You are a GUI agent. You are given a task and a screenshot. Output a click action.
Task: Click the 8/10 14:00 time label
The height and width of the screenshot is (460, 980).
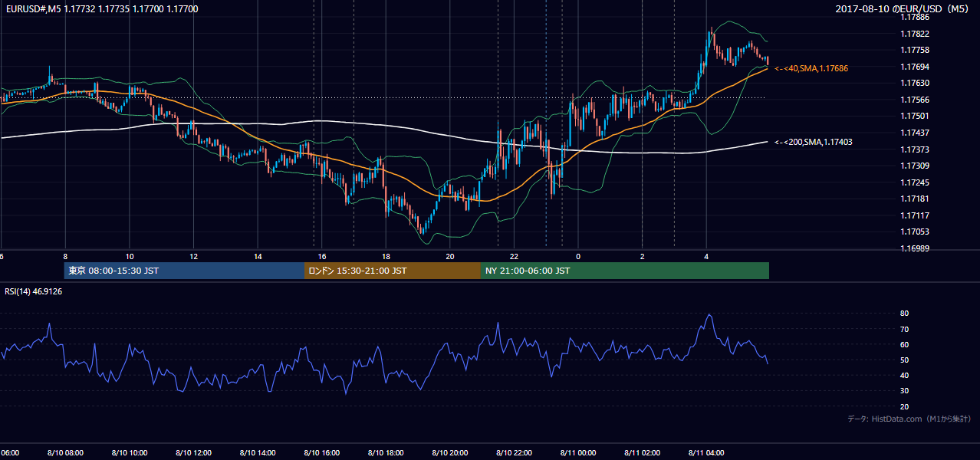point(258,453)
